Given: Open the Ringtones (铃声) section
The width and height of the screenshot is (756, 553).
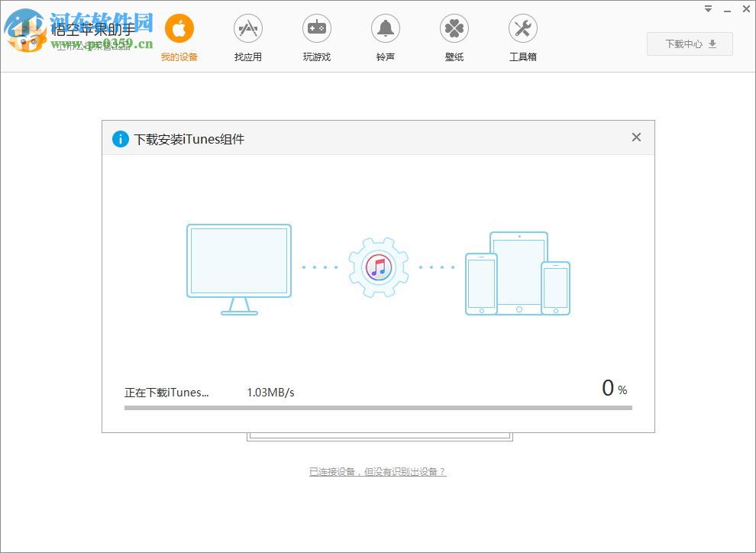Looking at the screenshot, I should coord(385,38).
